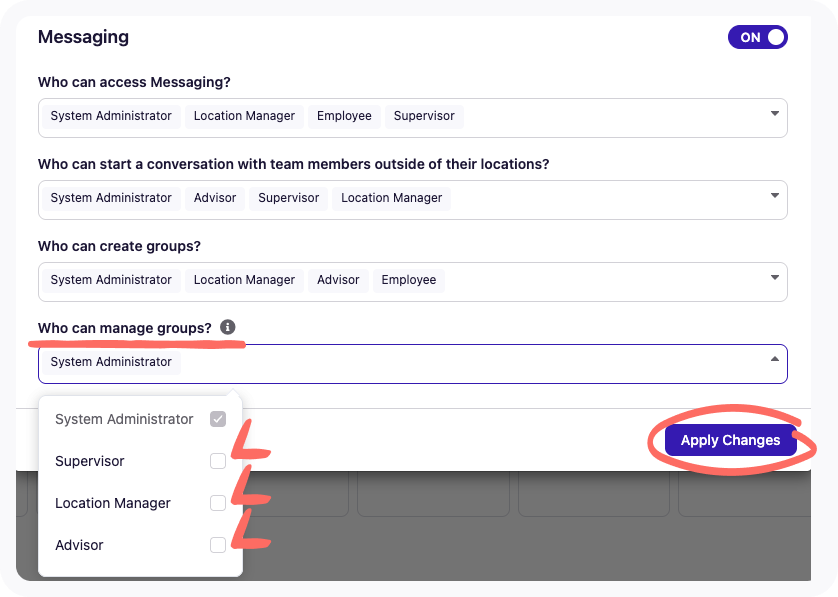838x597 pixels.
Task: Click Supervisor tag in outside-locations conversation field
Action: coord(289,198)
